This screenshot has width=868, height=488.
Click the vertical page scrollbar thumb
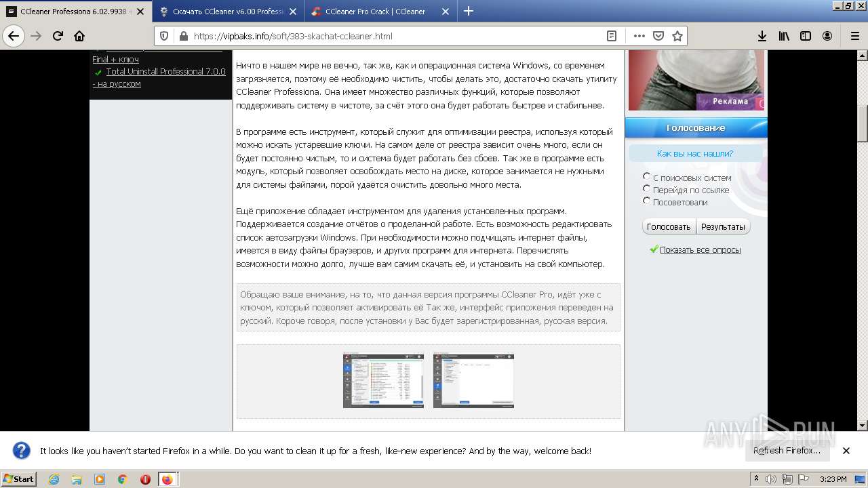(863, 124)
